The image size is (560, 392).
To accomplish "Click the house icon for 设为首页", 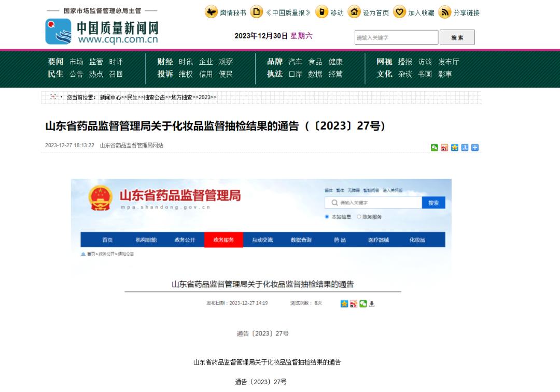I will coord(354,12).
